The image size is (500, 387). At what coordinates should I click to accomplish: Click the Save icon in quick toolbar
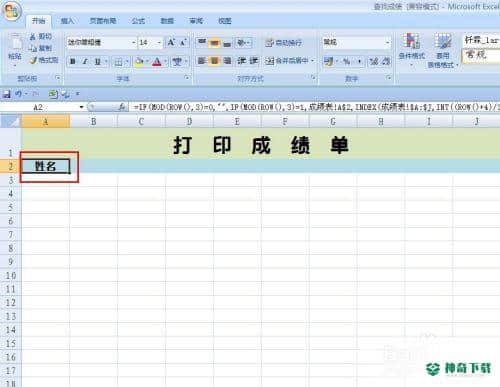7,95
